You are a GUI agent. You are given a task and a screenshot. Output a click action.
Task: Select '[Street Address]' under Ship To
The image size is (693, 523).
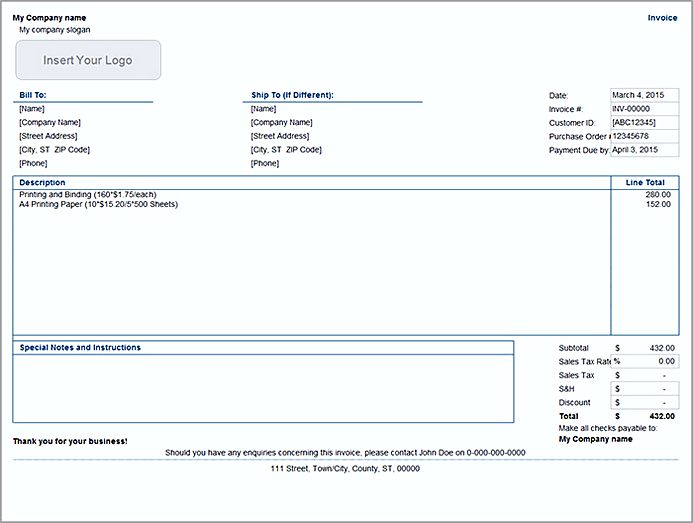pos(280,136)
